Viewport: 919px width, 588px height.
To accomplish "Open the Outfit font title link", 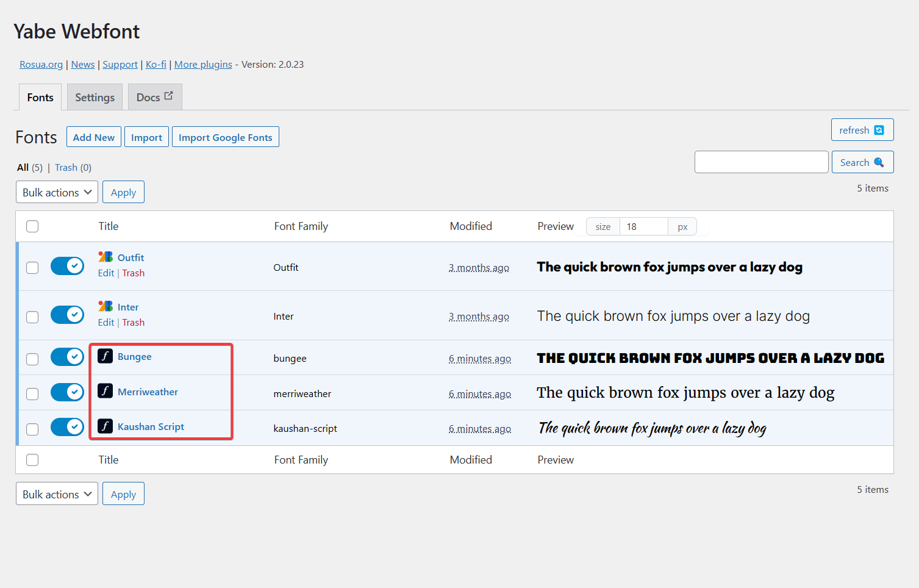I will [x=131, y=257].
